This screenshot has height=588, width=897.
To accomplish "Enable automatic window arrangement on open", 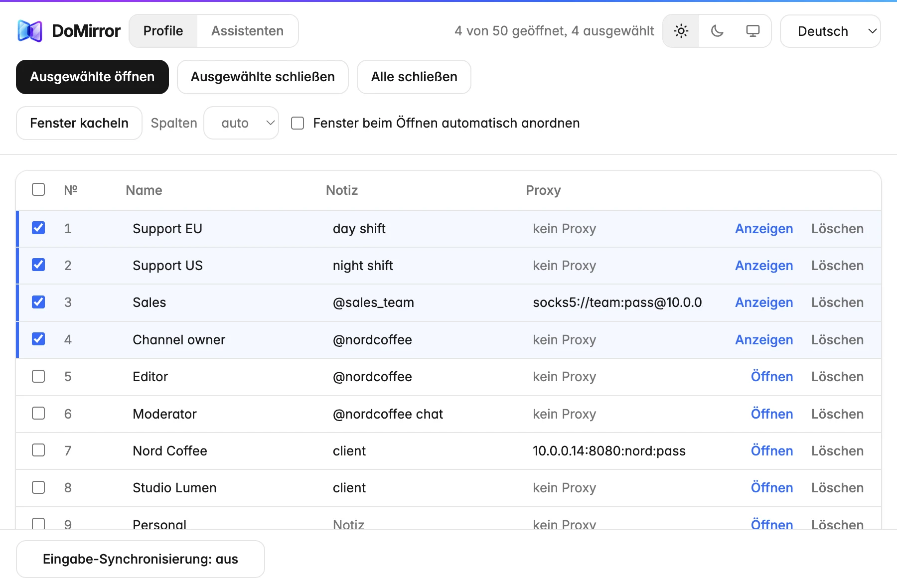I will point(298,123).
